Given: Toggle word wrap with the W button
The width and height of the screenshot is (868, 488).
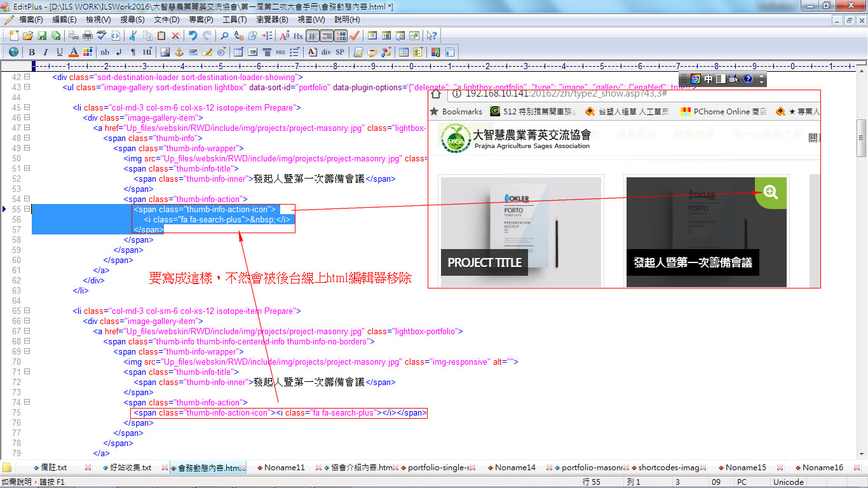Looking at the screenshot, I should coord(311,36).
